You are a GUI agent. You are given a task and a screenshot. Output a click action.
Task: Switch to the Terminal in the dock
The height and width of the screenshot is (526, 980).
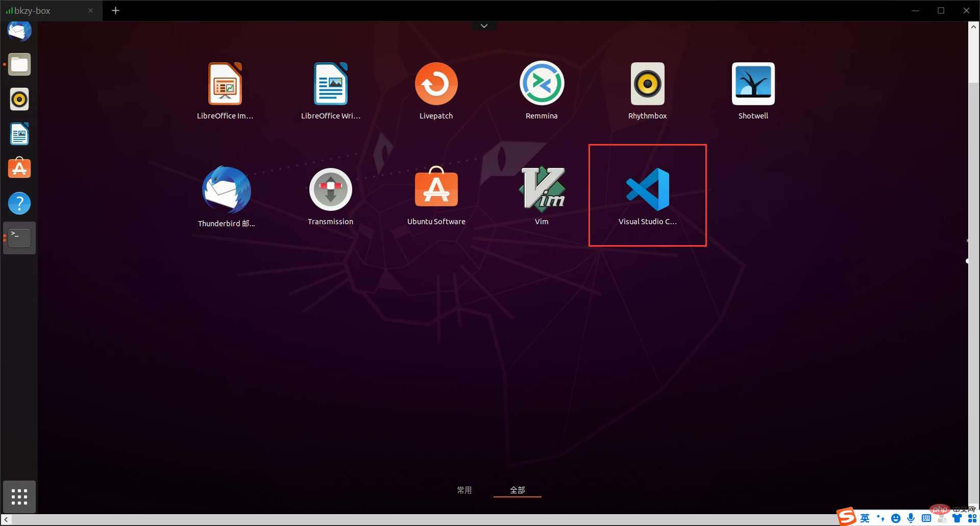click(19, 238)
